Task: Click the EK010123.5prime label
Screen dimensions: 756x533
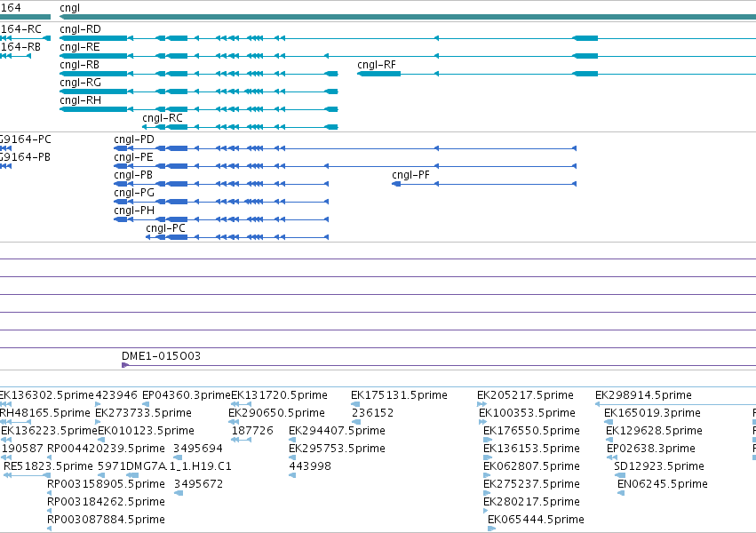Action: [x=146, y=432]
